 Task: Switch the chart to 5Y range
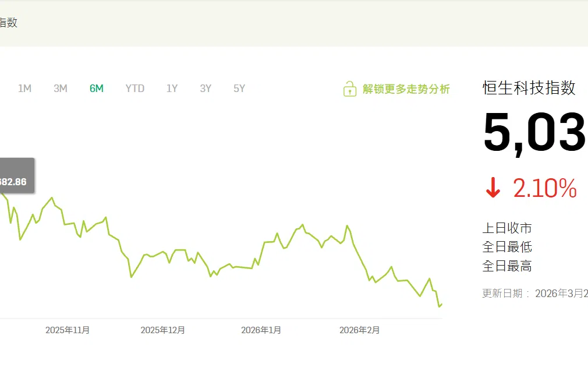tap(239, 89)
